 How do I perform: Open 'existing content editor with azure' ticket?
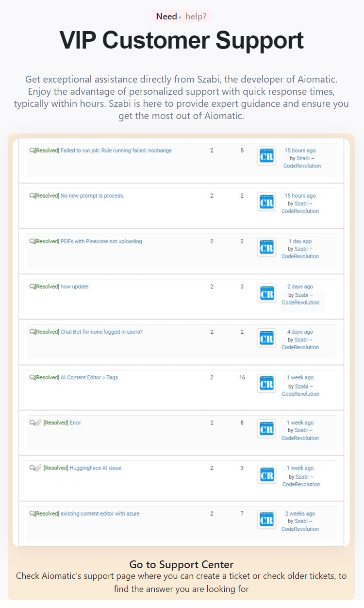click(100, 513)
